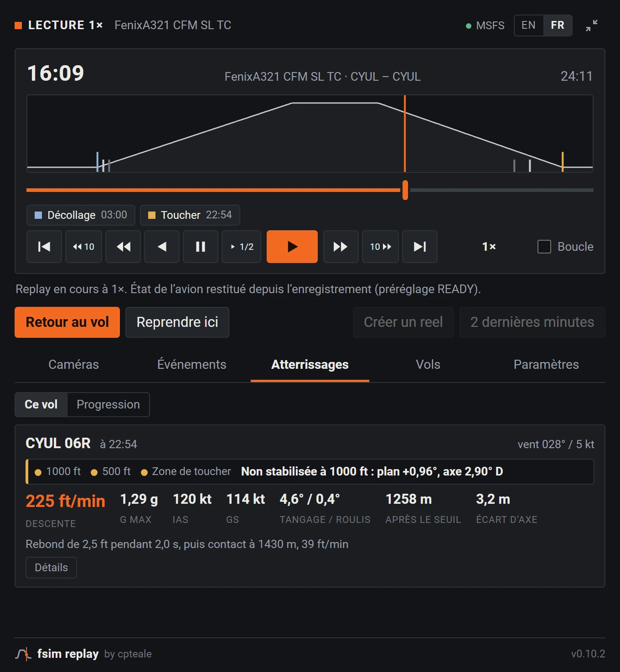Play the replay in reverse
Image resolution: width=620 pixels, height=672 pixels.
162,247
